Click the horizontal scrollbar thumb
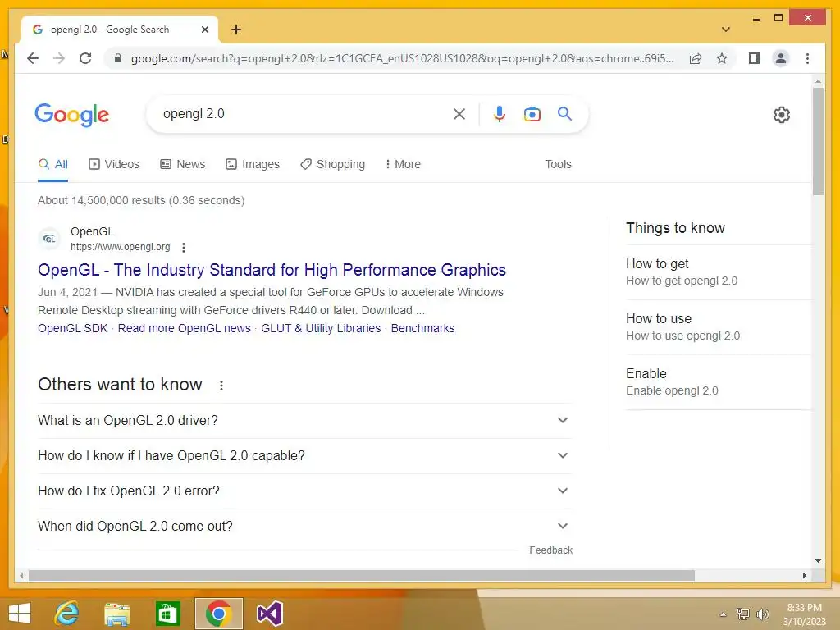This screenshot has width=840, height=630. click(361, 575)
